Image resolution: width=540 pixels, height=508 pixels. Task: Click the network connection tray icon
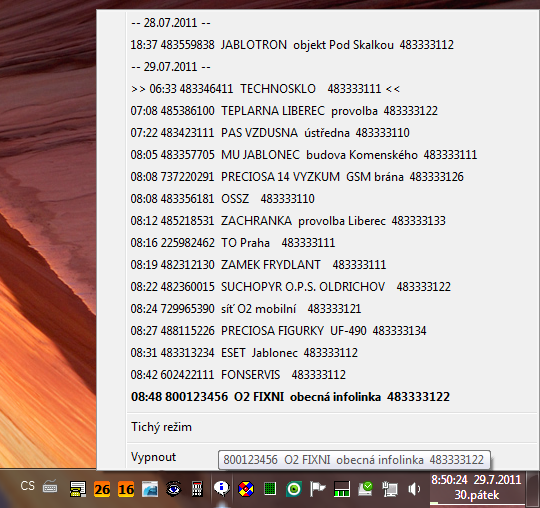click(390, 489)
